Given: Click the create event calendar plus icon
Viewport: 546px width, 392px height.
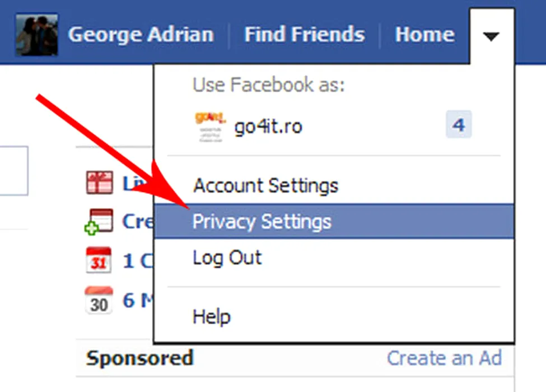Looking at the screenshot, I should (99, 222).
